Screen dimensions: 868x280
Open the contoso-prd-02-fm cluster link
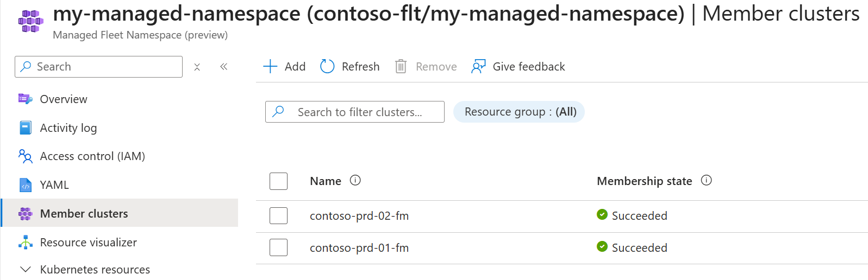[359, 216]
